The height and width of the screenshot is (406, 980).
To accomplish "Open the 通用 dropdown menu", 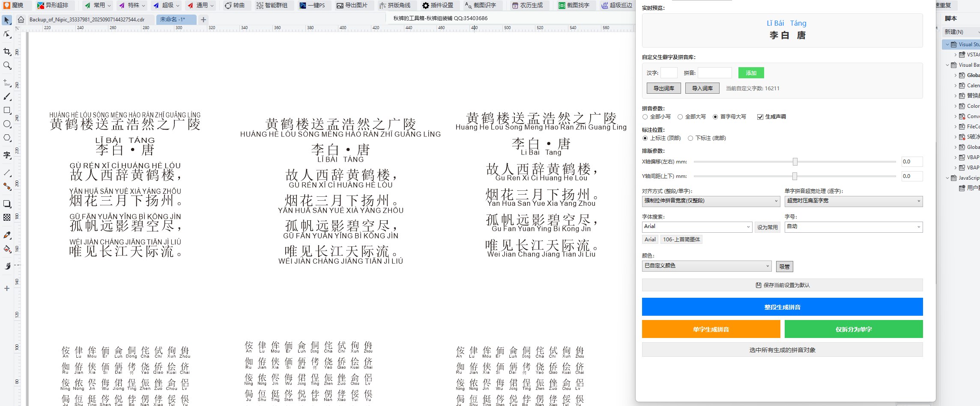I will [201, 5].
